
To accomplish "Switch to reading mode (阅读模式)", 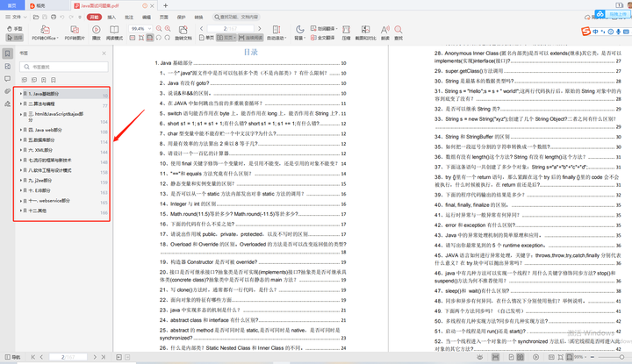I will click(114, 32).
